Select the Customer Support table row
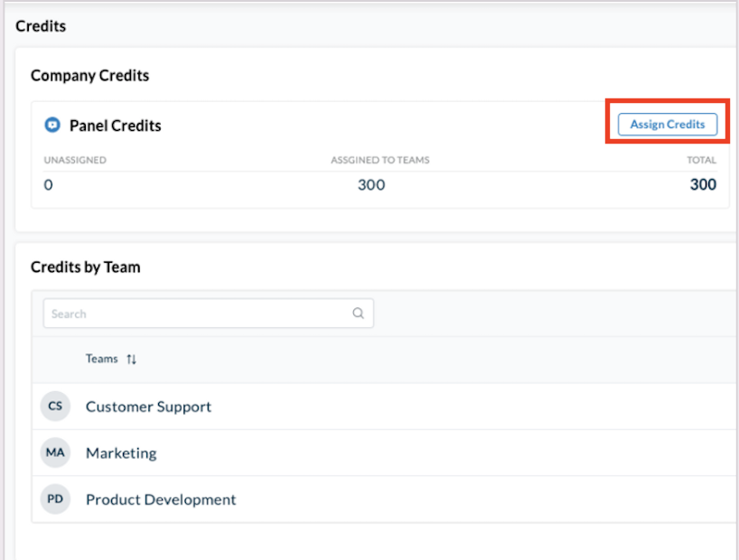This screenshot has width=739, height=560. pos(361,406)
